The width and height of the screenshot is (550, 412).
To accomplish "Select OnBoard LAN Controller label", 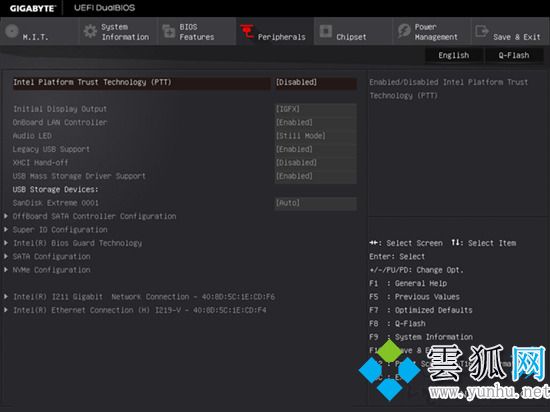I will (x=60, y=122).
